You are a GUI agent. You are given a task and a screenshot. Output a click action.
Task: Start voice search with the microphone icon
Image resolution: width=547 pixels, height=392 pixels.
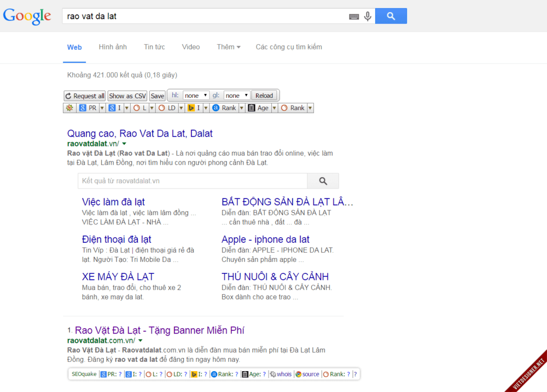tap(368, 16)
